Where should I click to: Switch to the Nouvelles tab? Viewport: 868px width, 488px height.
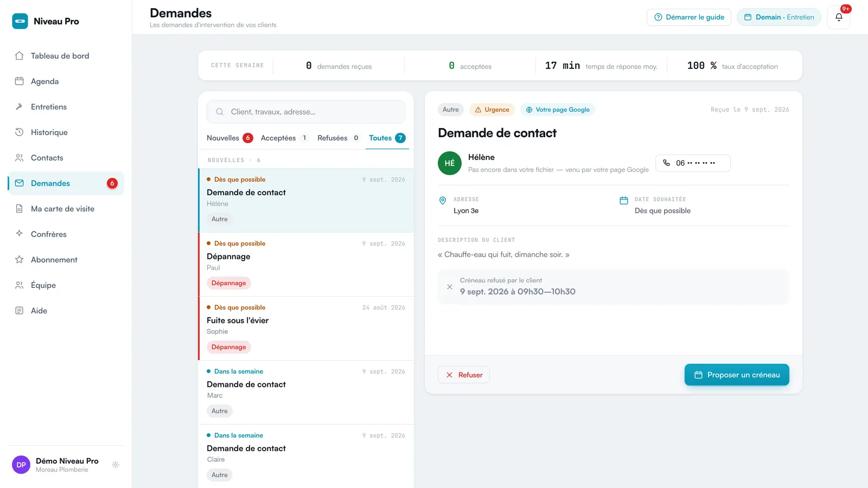tap(229, 138)
